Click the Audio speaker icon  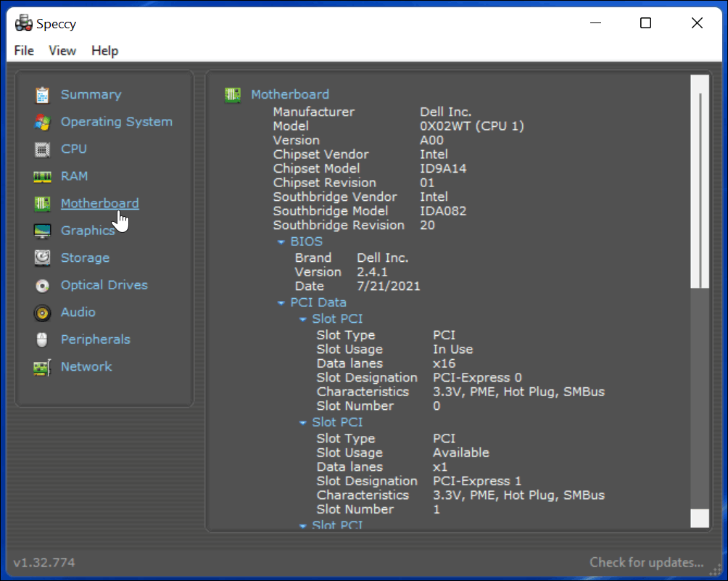point(42,313)
